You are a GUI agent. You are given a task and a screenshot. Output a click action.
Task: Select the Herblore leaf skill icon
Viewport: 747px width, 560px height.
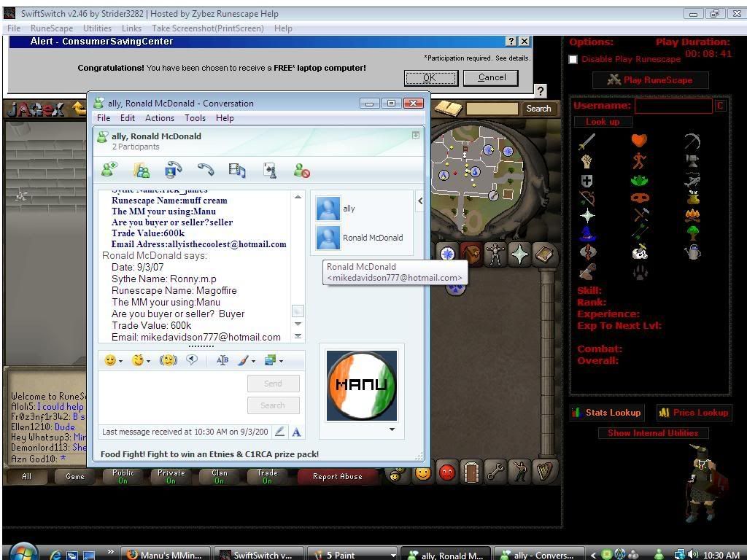click(639, 181)
